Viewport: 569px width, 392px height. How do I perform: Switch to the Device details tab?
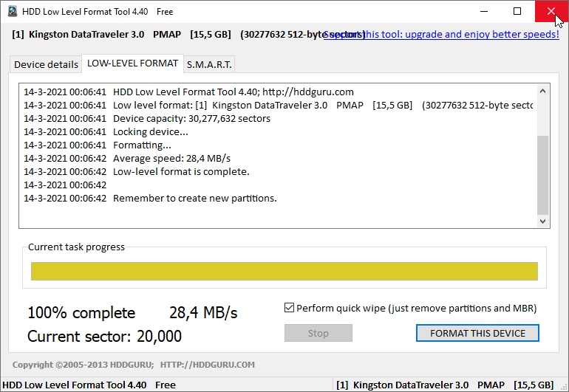pyautogui.click(x=46, y=64)
